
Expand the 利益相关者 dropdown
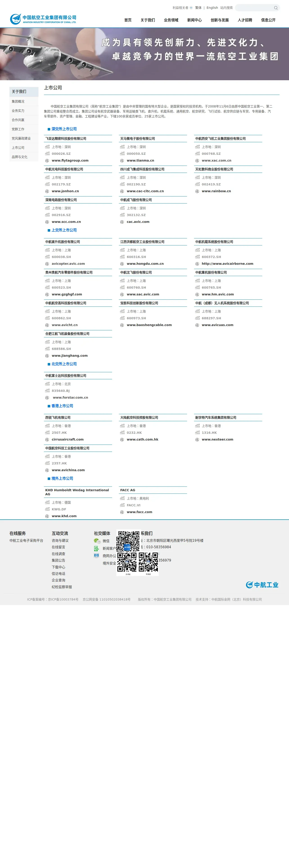click(x=183, y=8)
